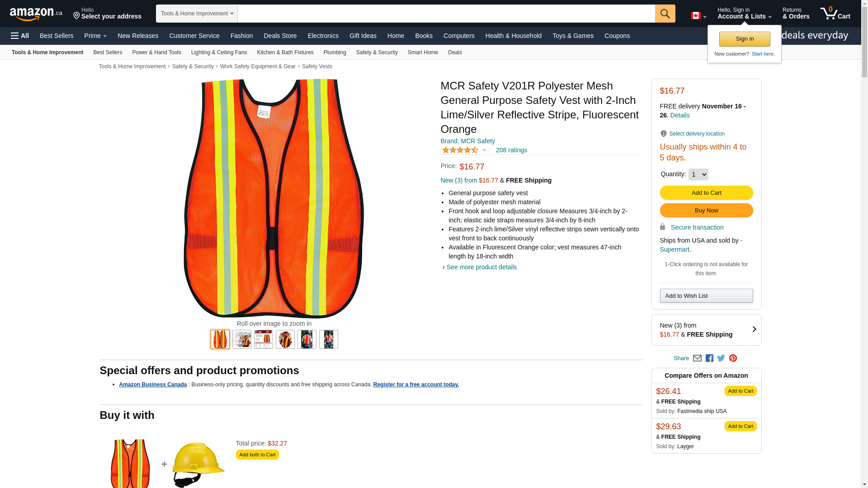Click the Buy Now button
This screenshot has height=488, width=868.
(x=706, y=211)
